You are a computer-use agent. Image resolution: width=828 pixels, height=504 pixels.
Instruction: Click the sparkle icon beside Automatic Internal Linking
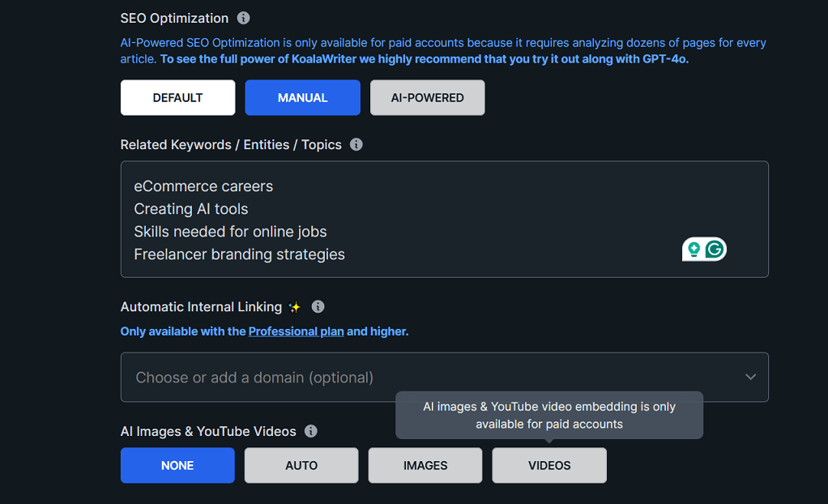pyautogui.click(x=294, y=307)
